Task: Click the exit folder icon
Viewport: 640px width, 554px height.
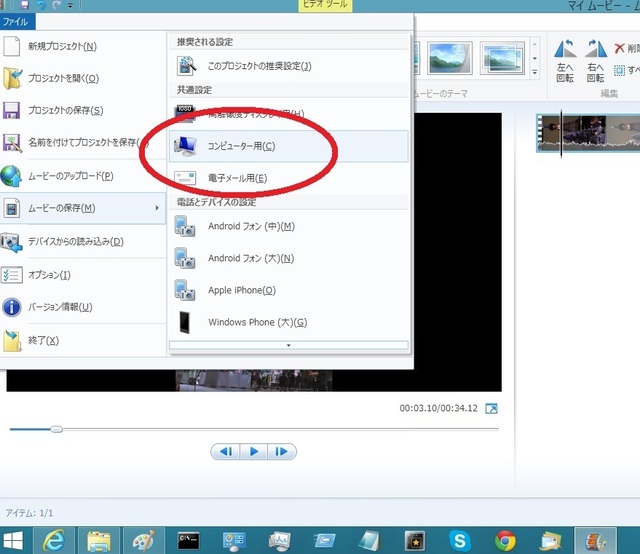Action: [x=12, y=341]
